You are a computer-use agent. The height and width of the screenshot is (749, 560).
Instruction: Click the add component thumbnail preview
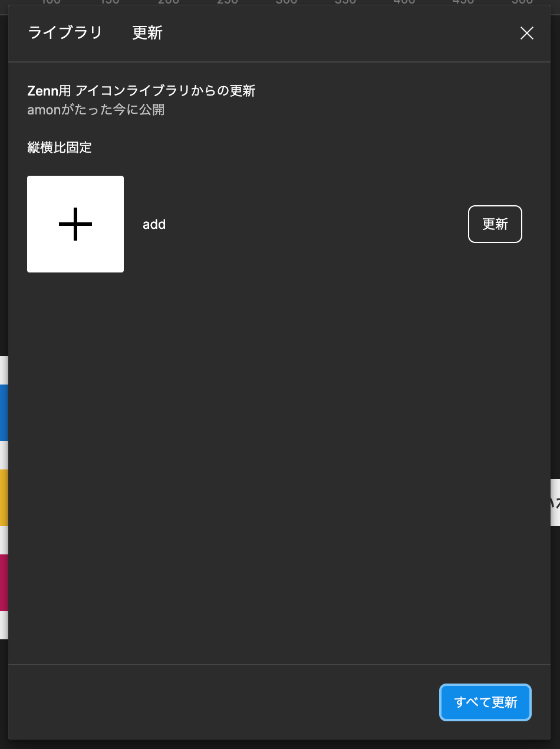pyautogui.click(x=75, y=224)
